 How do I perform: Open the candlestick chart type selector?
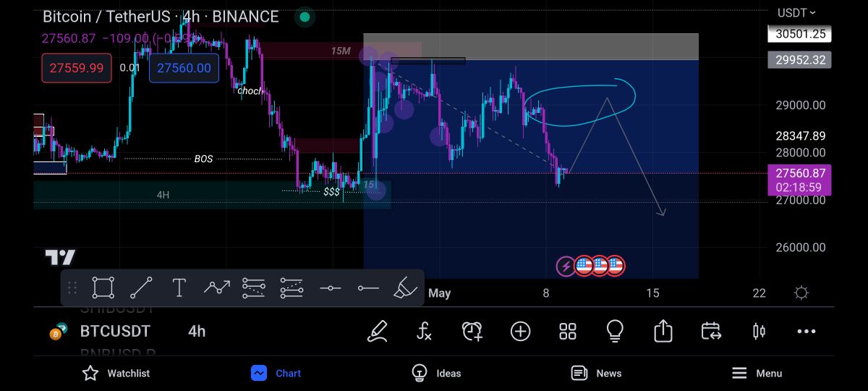[x=759, y=332]
